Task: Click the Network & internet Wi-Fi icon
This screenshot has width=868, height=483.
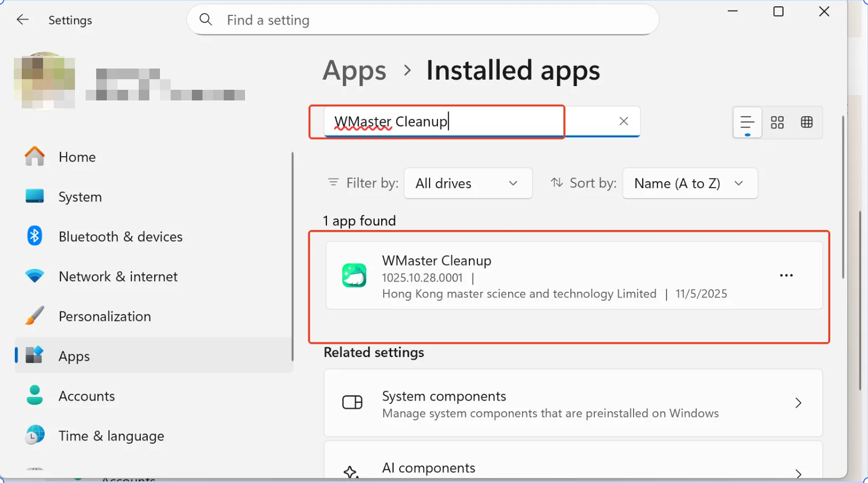Action: click(x=34, y=276)
